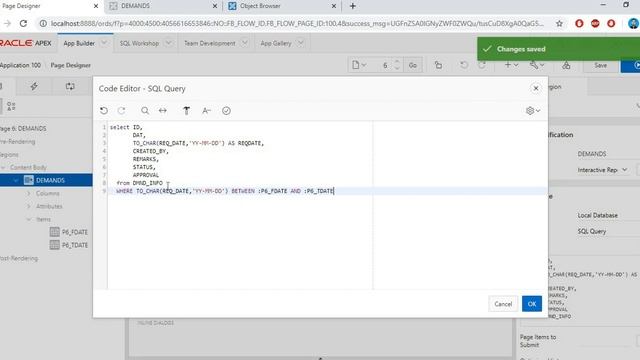Click Page 6: DEMANDS tree root
Viewport: 640px width, 360px height.
click(x=23, y=128)
